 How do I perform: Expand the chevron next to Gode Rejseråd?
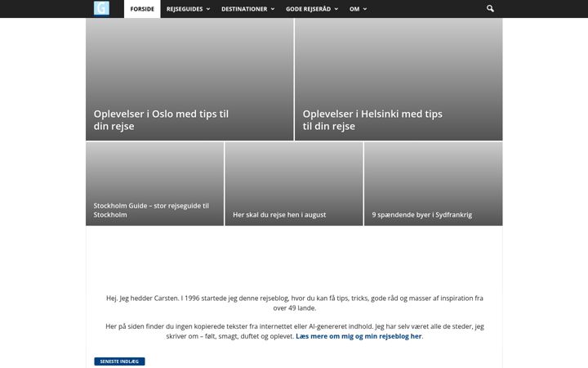(x=336, y=9)
